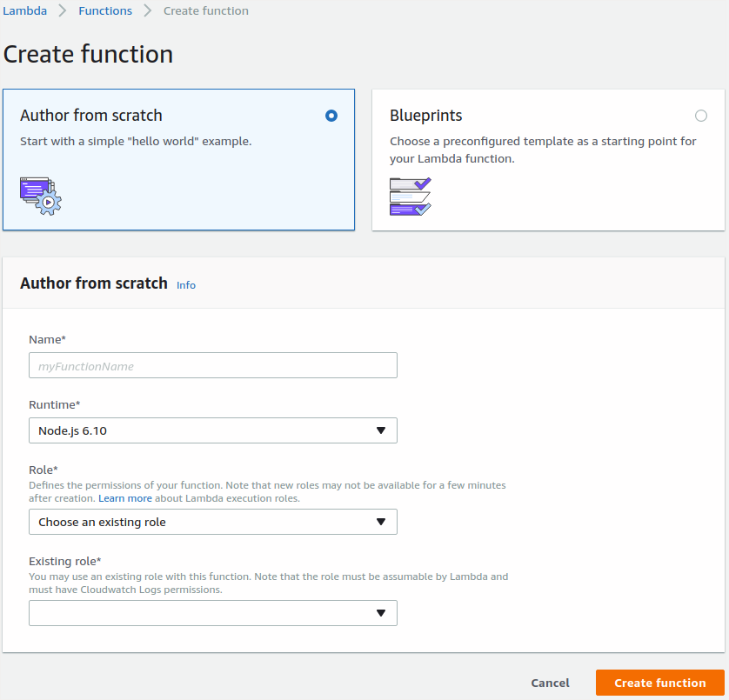Click the Create function orange button

click(659, 683)
